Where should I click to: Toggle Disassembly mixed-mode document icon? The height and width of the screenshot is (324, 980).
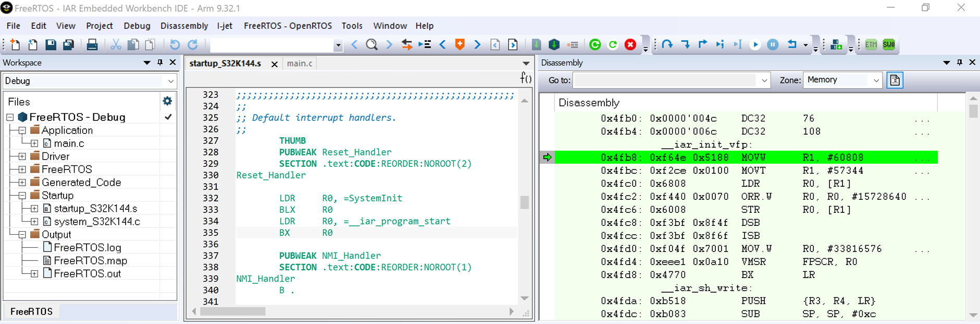(x=895, y=80)
